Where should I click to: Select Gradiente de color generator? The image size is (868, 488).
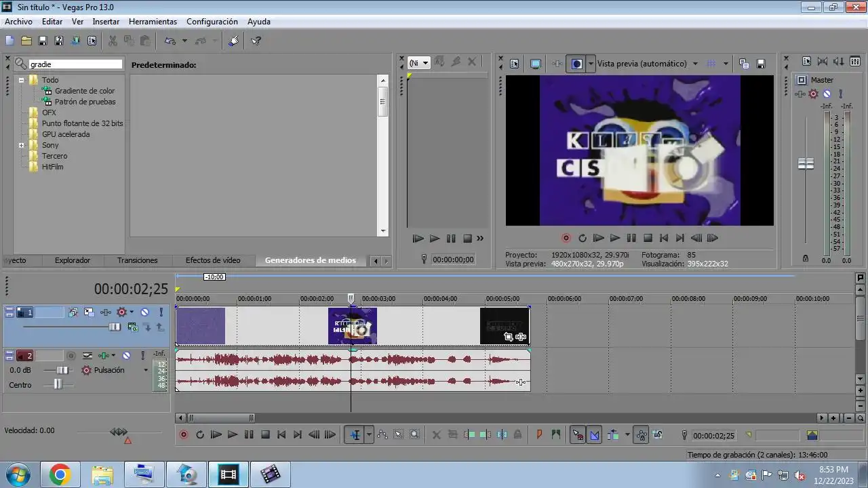(85, 91)
